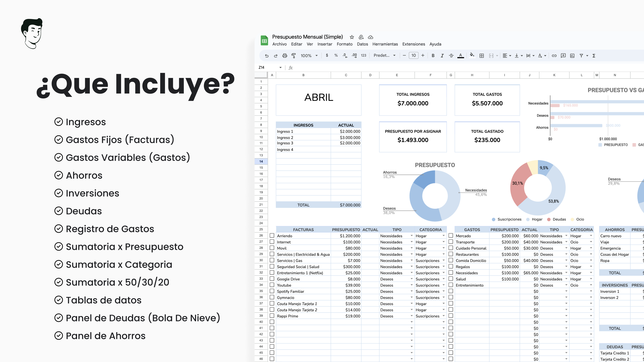Insert a chart from toolbar
The width and height of the screenshot is (644, 362).
[572, 56]
